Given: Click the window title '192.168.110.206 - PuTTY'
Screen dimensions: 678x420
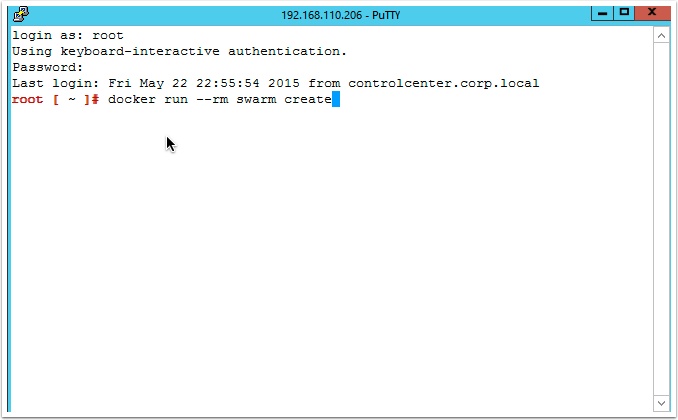Looking at the screenshot, I should (341, 15).
